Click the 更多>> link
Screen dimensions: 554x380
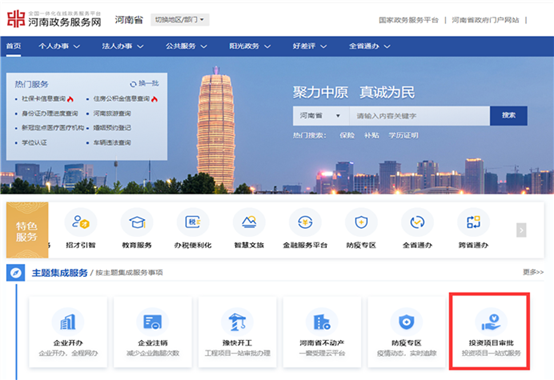click(533, 272)
